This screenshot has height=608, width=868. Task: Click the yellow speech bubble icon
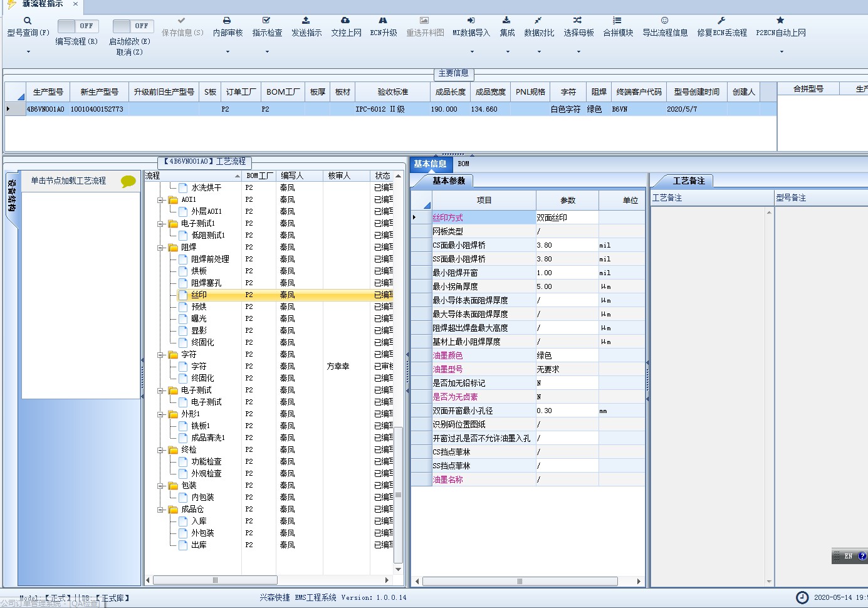128,182
